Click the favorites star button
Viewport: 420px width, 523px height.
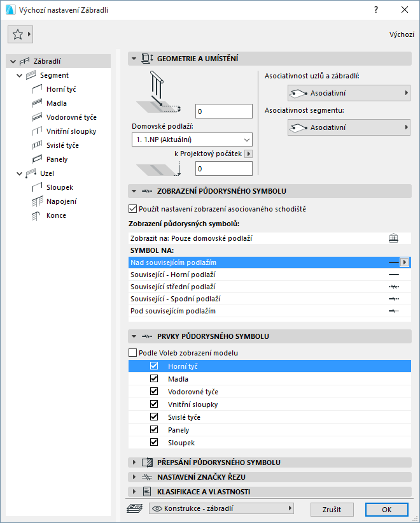[18, 34]
